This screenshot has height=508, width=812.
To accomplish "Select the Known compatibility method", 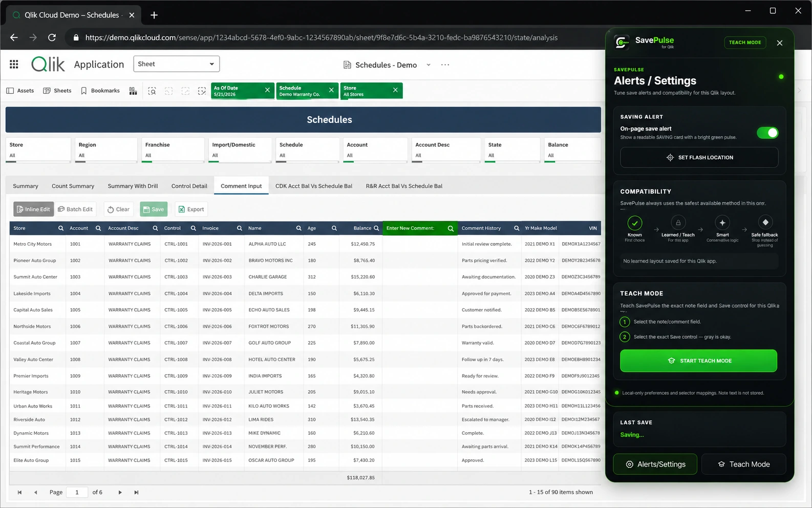I will pos(635,228).
